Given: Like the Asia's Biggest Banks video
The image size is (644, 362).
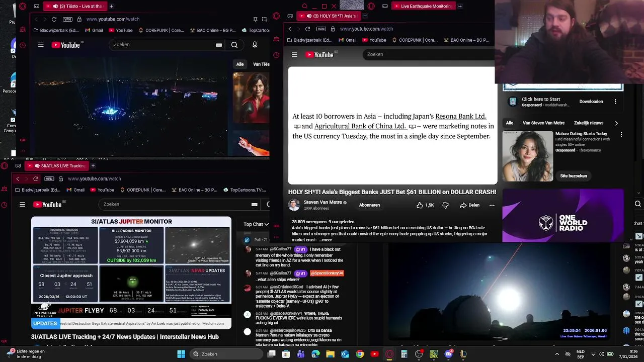Looking at the screenshot, I should [x=425, y=205].
